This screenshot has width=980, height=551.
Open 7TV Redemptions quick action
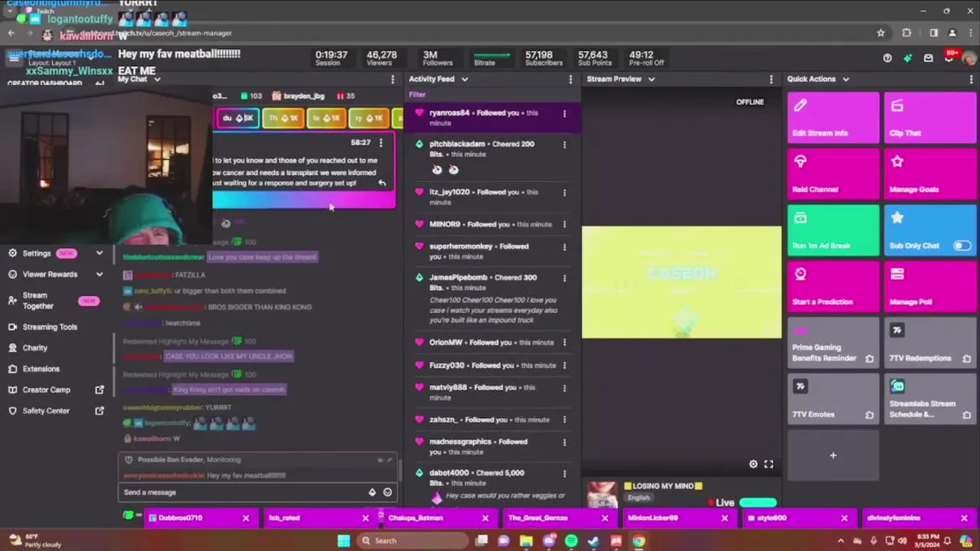(929, 343)
